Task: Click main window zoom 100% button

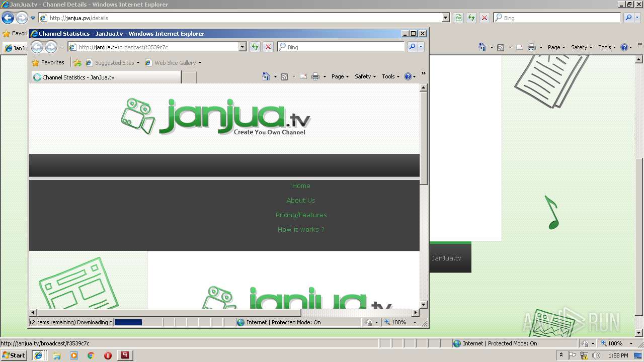Action: click(612, 343)
